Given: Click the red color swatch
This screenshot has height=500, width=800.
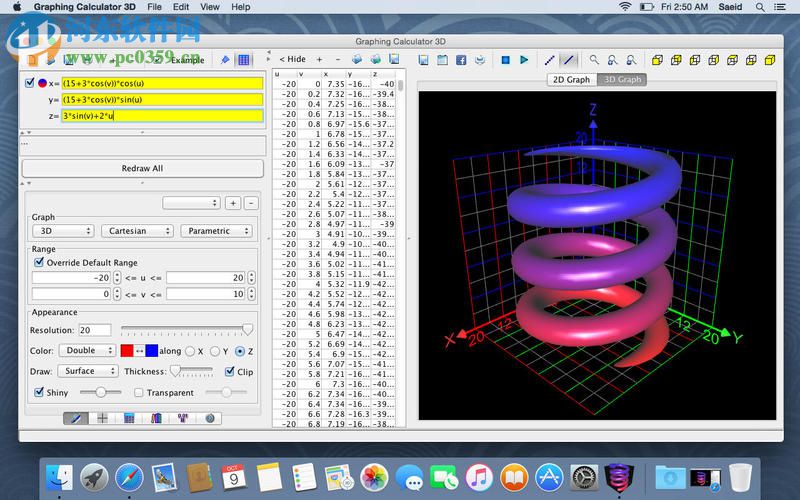Looking at the screenshot, I should pyautogui.click(x=127, y=351).
